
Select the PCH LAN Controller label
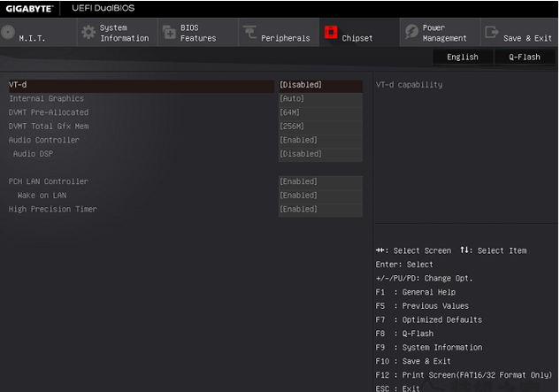[48, 181]
